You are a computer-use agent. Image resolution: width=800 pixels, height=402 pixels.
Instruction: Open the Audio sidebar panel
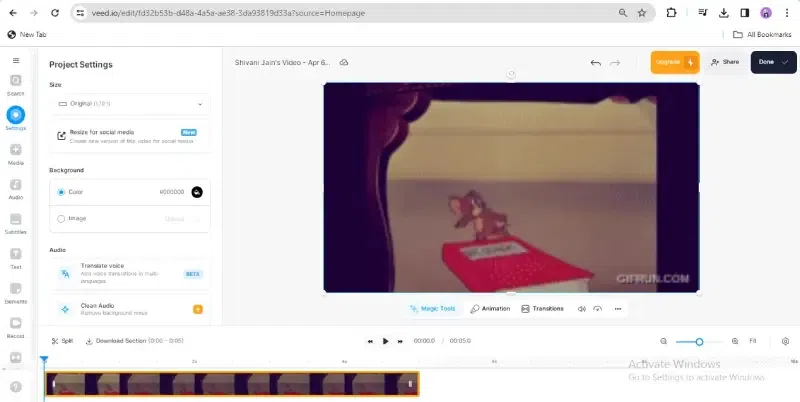(16, 189)
